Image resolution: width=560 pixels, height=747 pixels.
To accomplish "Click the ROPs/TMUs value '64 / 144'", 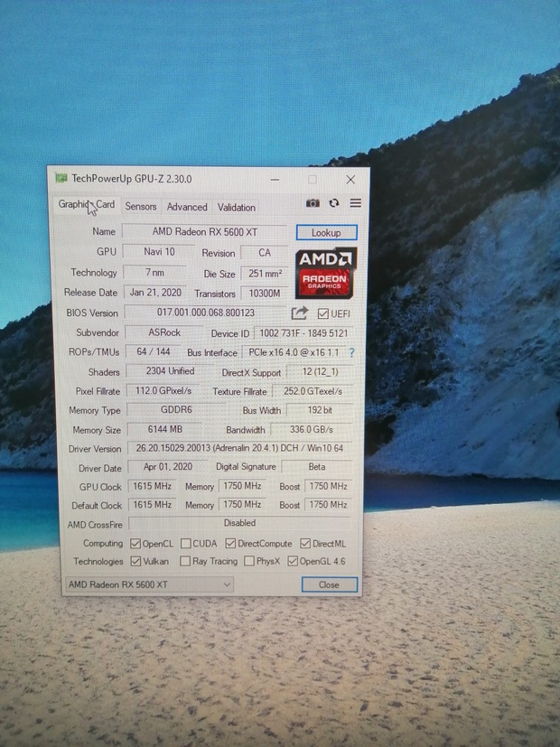I will (154, 351).
